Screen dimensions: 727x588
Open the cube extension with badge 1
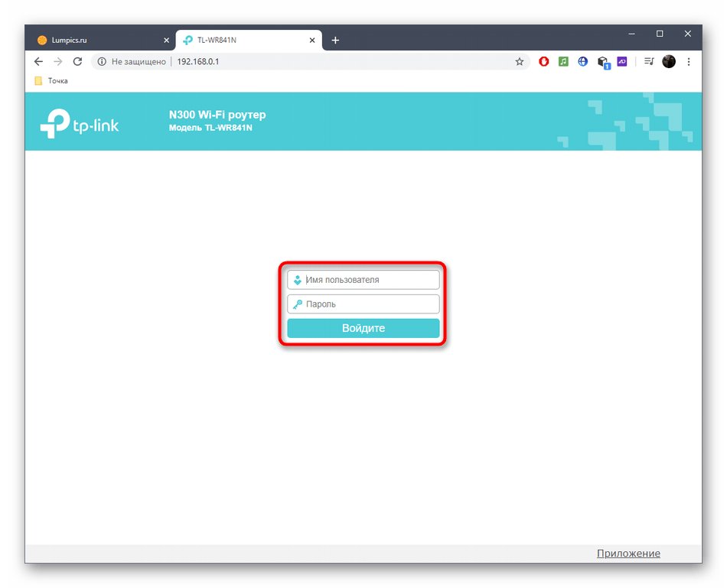pos(603,62)
